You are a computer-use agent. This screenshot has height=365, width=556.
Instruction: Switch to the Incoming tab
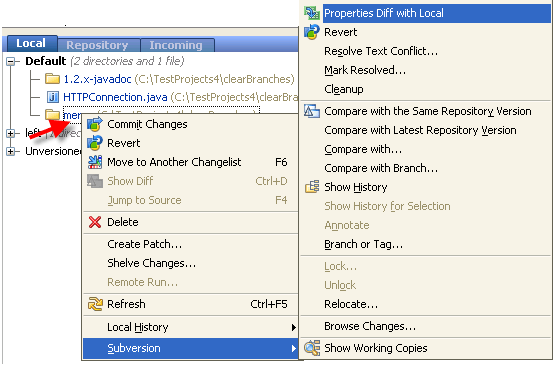pyautogui.click(x=176, y=45)
